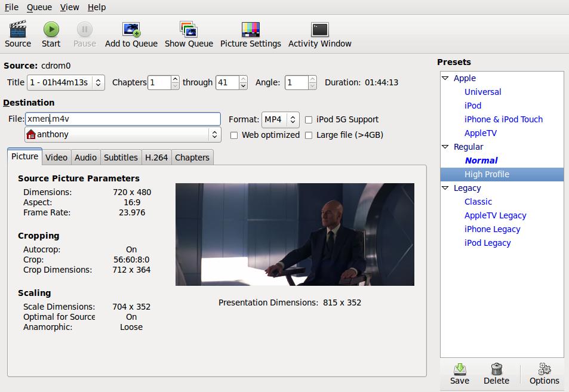Open the Title selection dropdown
The width and height of the screenshot is (569, 392).
tap(64, 82)
